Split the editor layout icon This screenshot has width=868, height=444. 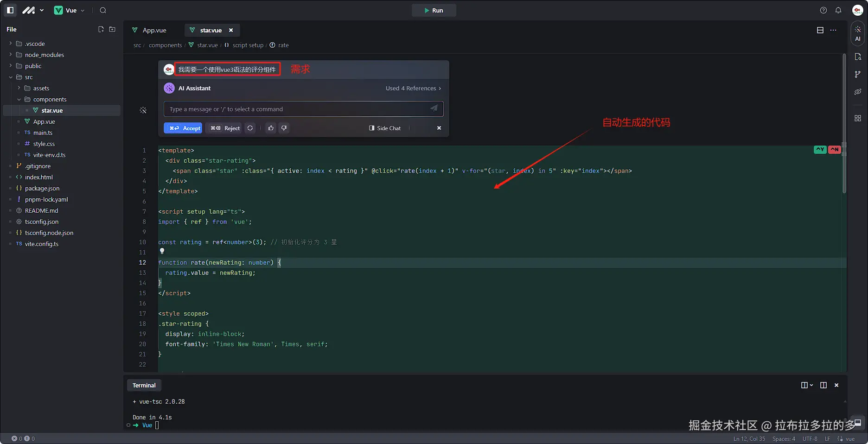[820, 30]
